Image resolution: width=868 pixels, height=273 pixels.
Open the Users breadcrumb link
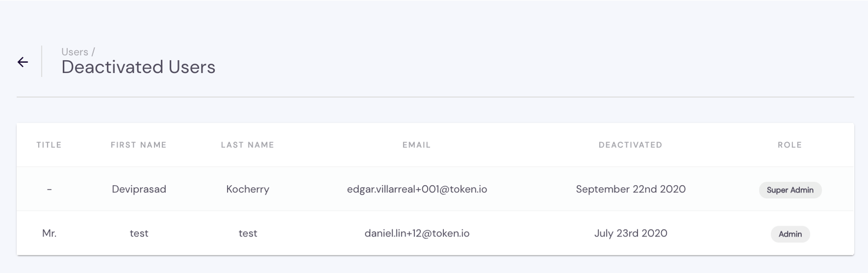75,52
